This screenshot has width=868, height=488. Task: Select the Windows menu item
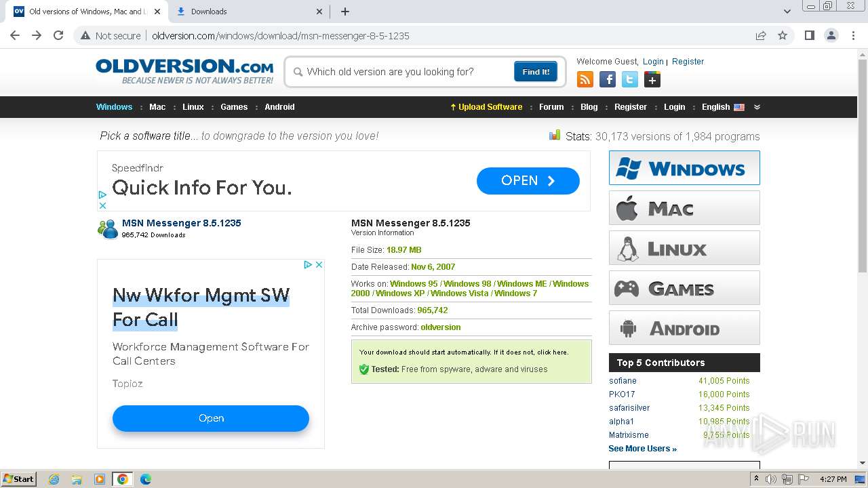coord(114,107)
